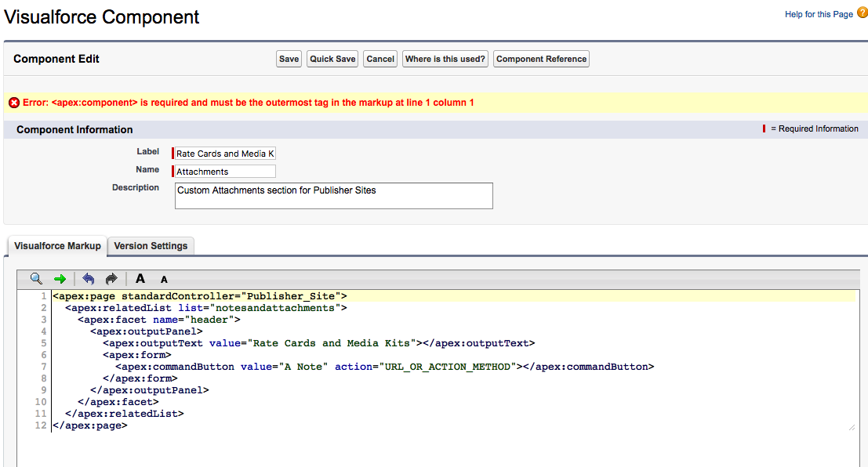Click the redo arrow in editor toolbar
Screen dimensions: 868x467
(111, 279)
